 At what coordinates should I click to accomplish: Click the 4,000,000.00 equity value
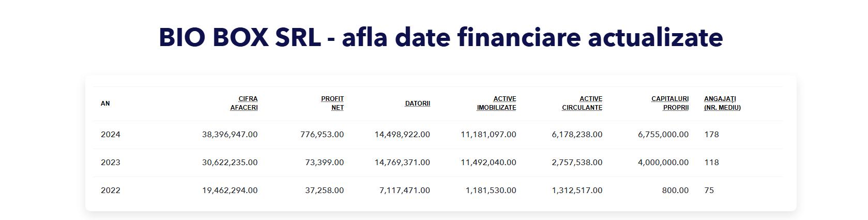(x=663, y=163)
